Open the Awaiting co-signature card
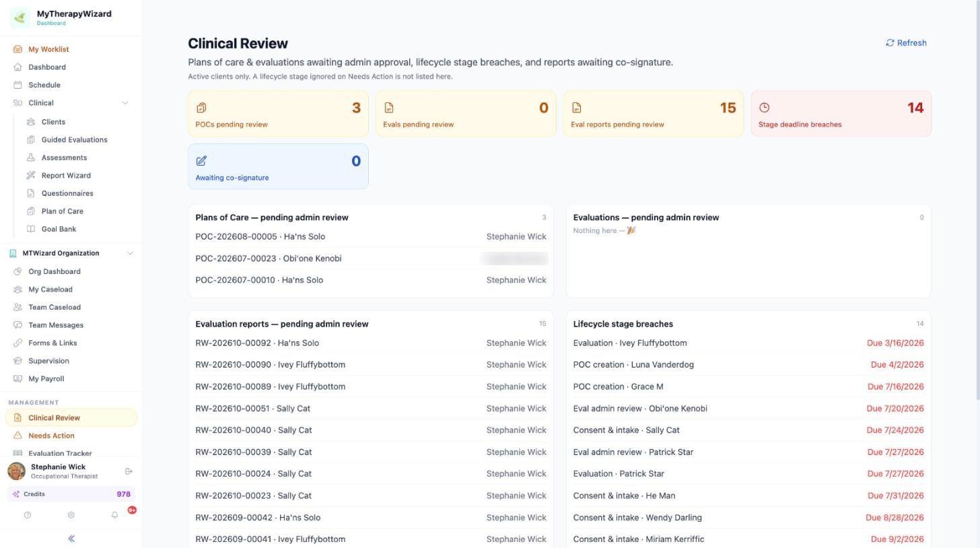Screen dimensions: 980x548 [278, 166]
